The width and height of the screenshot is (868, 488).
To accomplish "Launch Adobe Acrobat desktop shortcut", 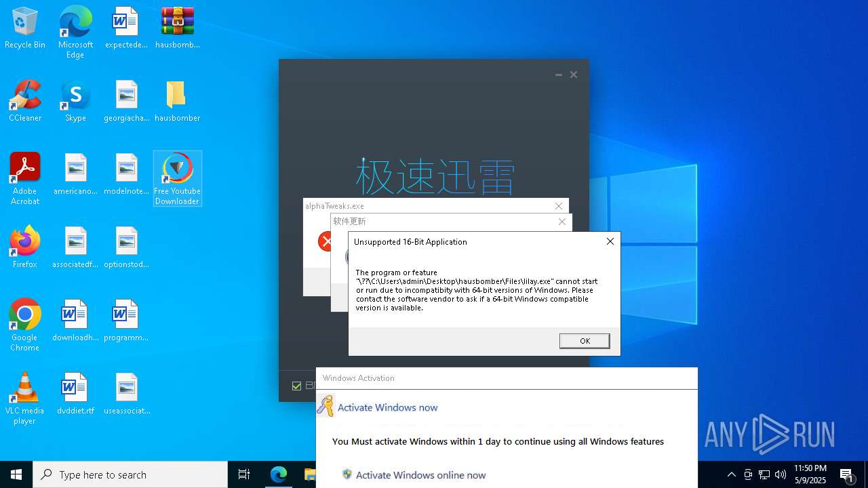I will 25,179.
